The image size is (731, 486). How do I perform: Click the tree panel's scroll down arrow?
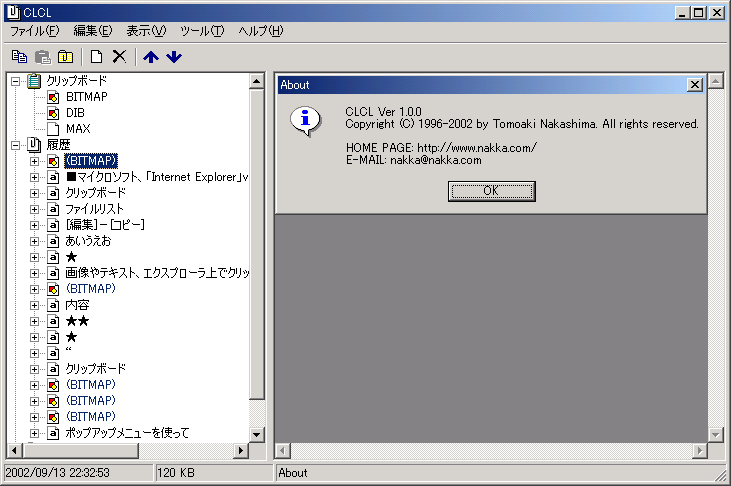257,435
